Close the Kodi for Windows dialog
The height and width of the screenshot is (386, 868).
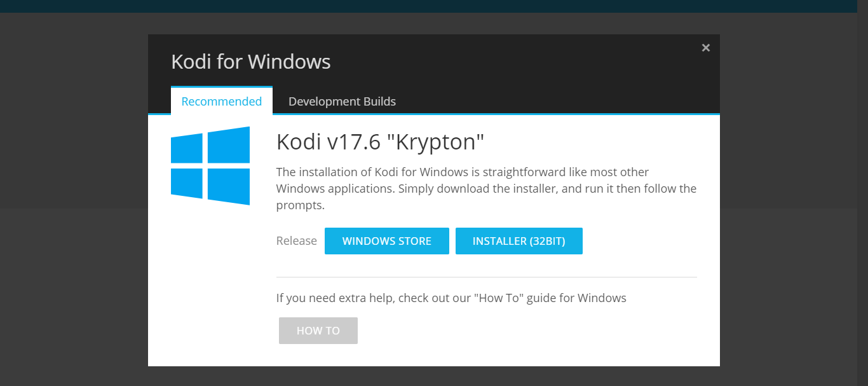click(x=705, y=48)
